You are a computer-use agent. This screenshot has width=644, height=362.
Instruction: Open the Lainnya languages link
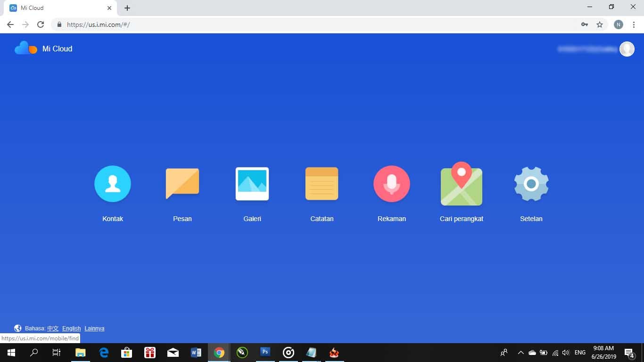tap(94, 329)
